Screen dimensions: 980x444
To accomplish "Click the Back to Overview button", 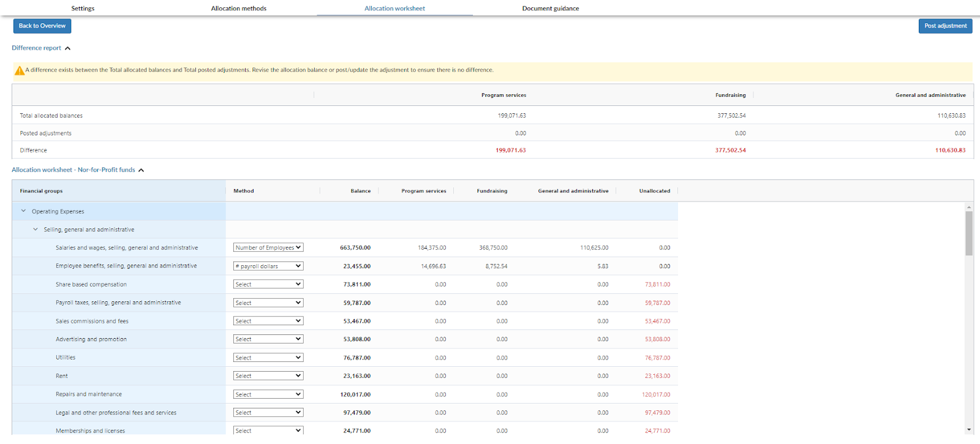I will pos(42,26).
